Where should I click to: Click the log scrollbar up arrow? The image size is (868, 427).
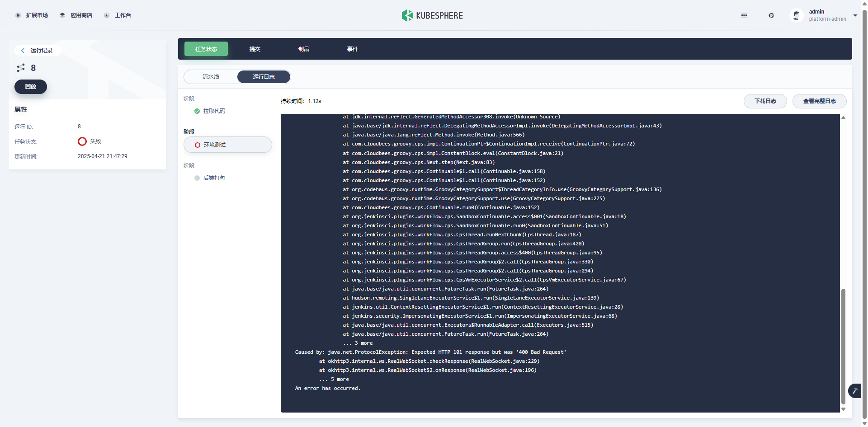[843, 117]
